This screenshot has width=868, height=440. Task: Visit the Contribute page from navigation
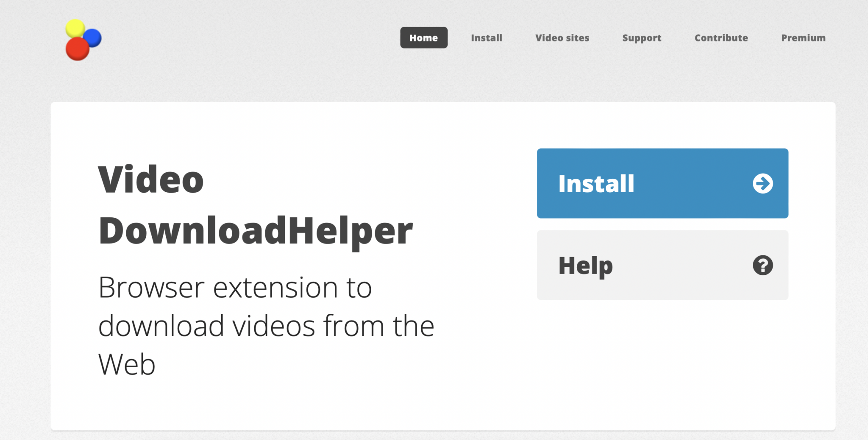coord(721,38)
